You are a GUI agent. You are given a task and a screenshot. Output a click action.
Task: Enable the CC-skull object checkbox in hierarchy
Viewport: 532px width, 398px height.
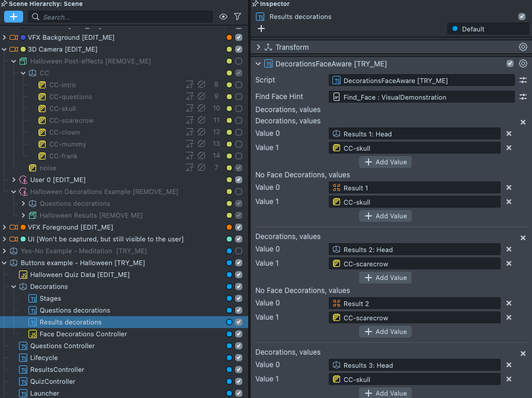tap(239, 109)
